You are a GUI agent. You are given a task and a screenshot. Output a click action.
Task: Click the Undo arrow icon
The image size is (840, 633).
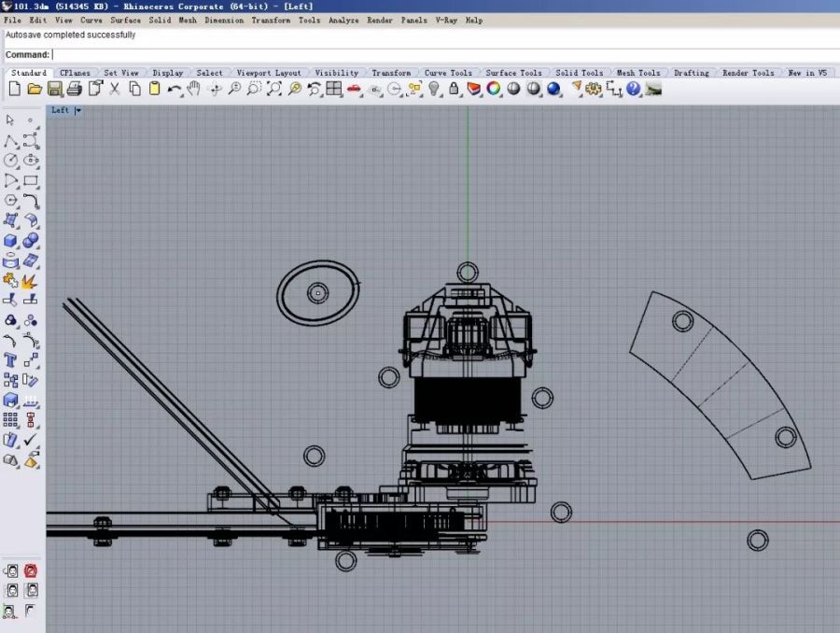tap(175, 89)
